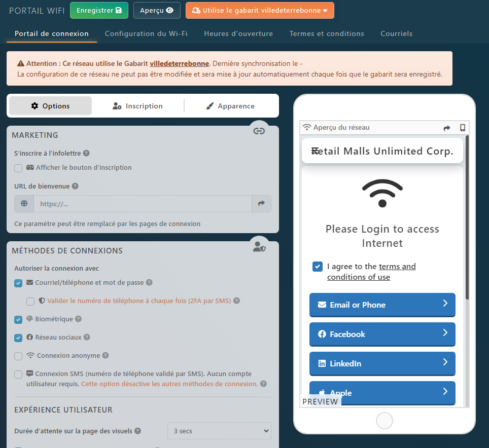Enable Afficher le bouton d'inscription checkbox

pyautogui.click(x=18, y=168)
